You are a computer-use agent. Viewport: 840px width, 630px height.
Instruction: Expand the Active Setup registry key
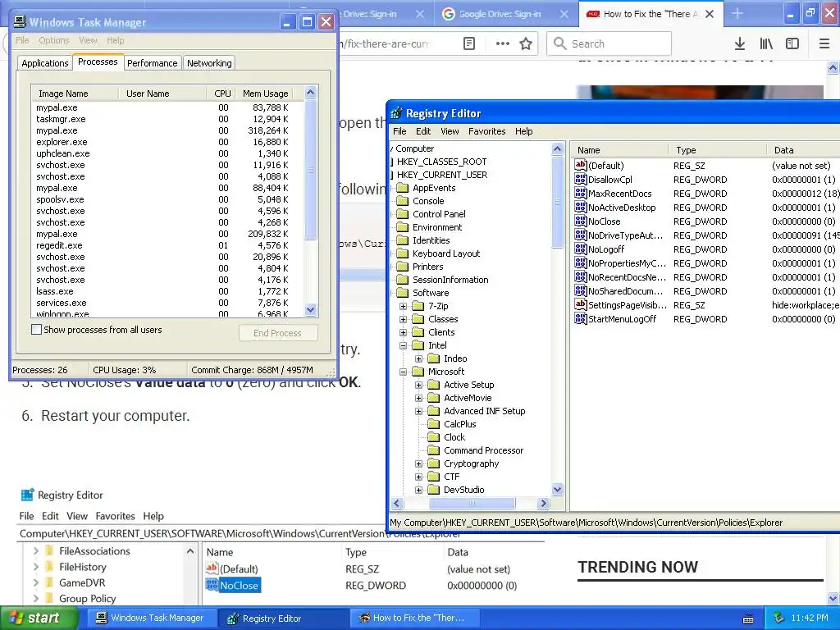(x=419, y=385)
